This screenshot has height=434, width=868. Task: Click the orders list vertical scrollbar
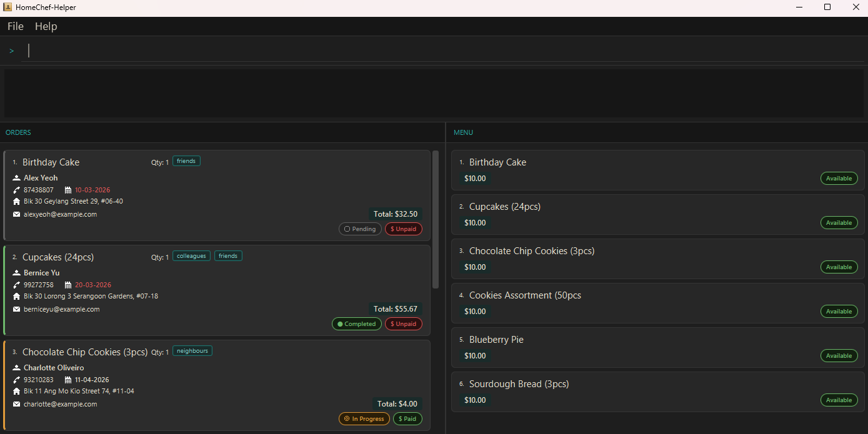[436, 219]
